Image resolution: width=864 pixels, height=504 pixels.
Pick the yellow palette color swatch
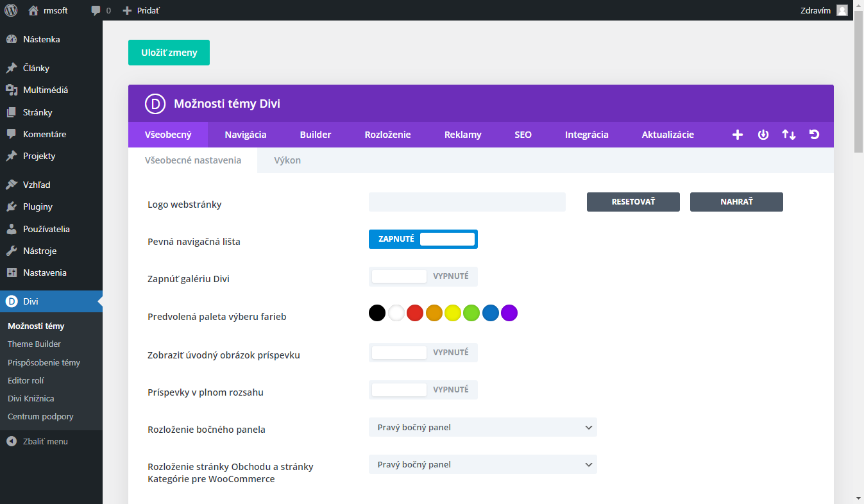(453, 313)
